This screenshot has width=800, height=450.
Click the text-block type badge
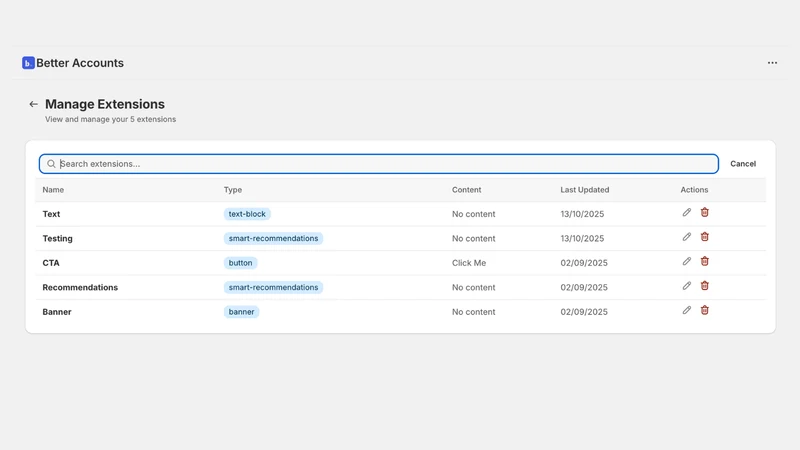coord(247,214)
